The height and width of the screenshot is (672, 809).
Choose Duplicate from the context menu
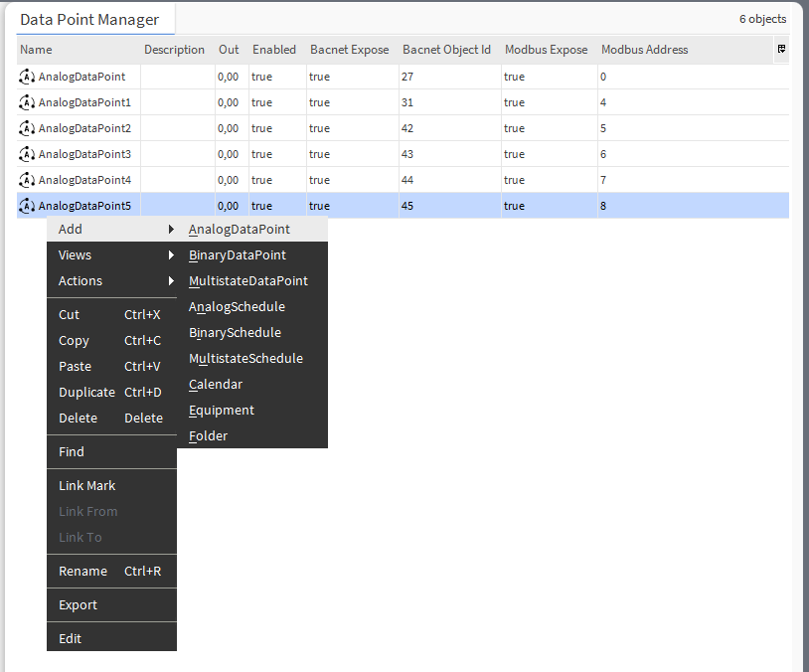coord(86,392)
